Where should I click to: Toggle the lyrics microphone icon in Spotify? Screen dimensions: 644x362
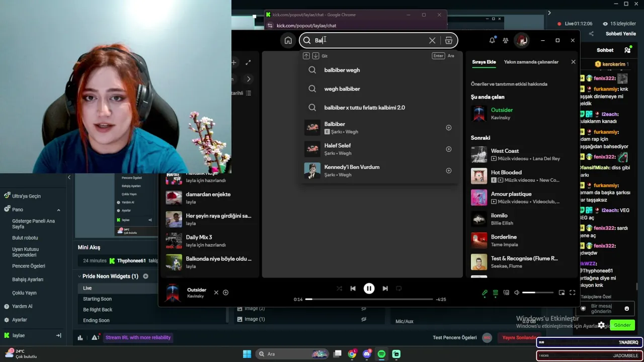[x=485, y=293]
